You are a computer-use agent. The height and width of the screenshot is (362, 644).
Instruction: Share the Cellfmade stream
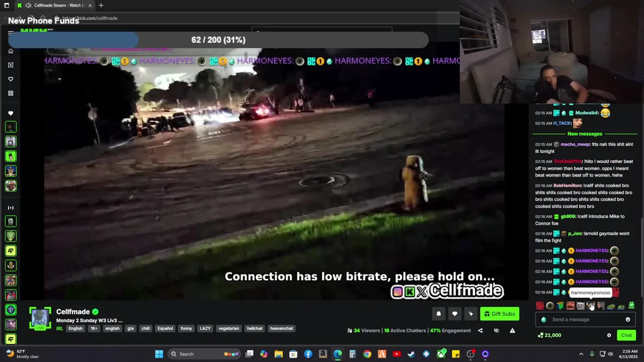tap(480, 330)
